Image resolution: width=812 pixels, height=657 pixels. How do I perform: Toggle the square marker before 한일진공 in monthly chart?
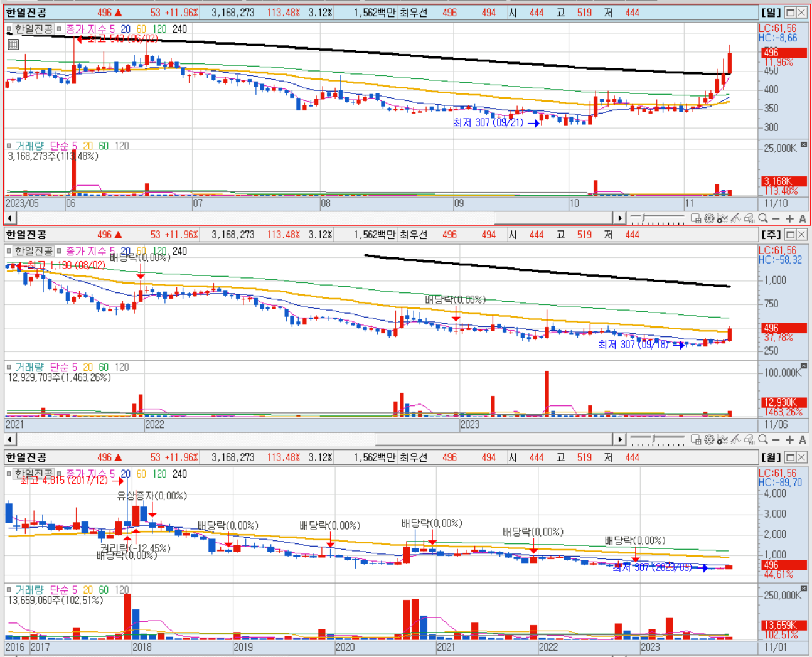coord(9,474)
